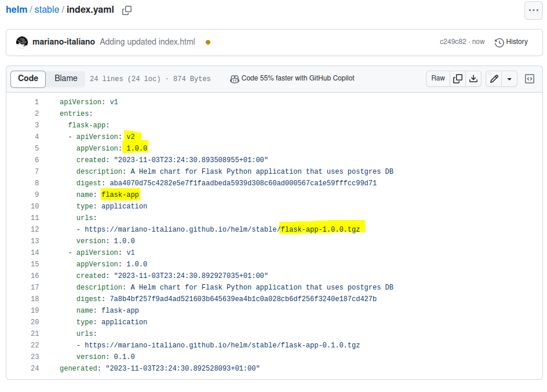Image resolution: width=547 pixels, height=392 pixels.
Task: Copy raw file contents icon
Action: pyautogui.click(x=458, y=79)
